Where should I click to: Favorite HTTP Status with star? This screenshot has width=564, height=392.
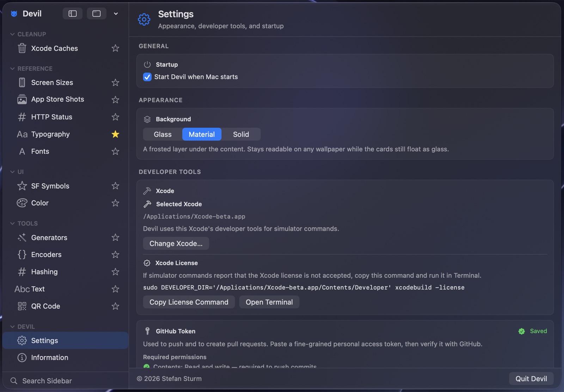pyautogui.click(x=115, y=117)
